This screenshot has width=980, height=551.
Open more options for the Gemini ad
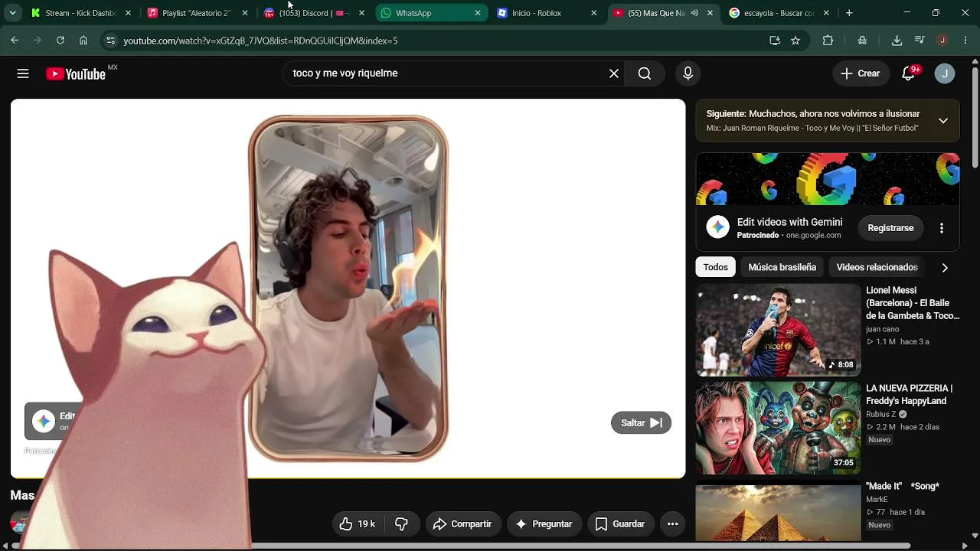[942, 228]
